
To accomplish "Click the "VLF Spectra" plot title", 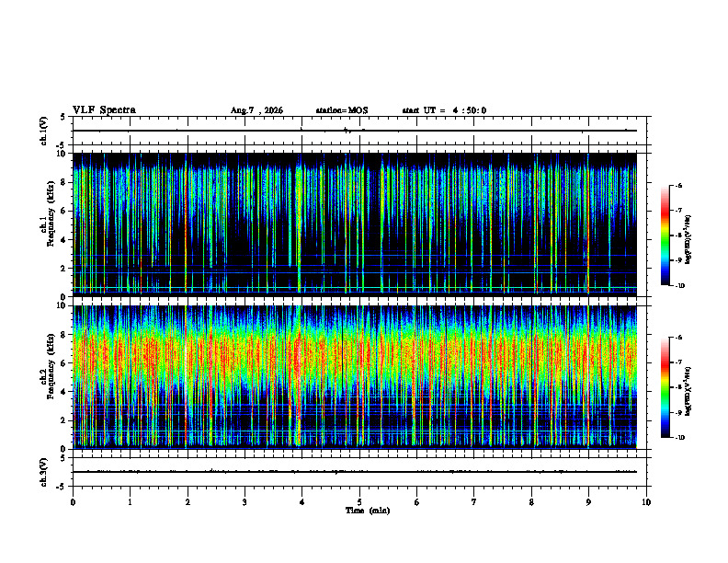I will coord(104,110).
